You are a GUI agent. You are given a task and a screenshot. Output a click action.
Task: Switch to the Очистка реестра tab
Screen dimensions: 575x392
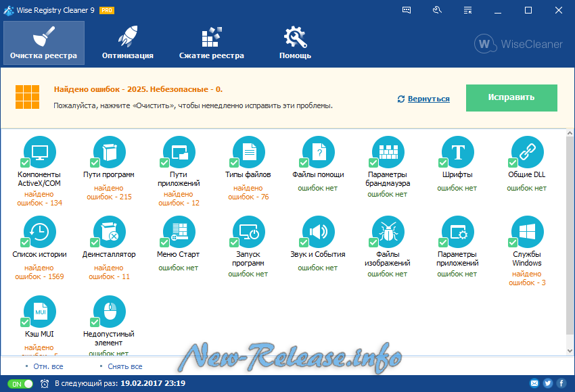tap(44, 43)
